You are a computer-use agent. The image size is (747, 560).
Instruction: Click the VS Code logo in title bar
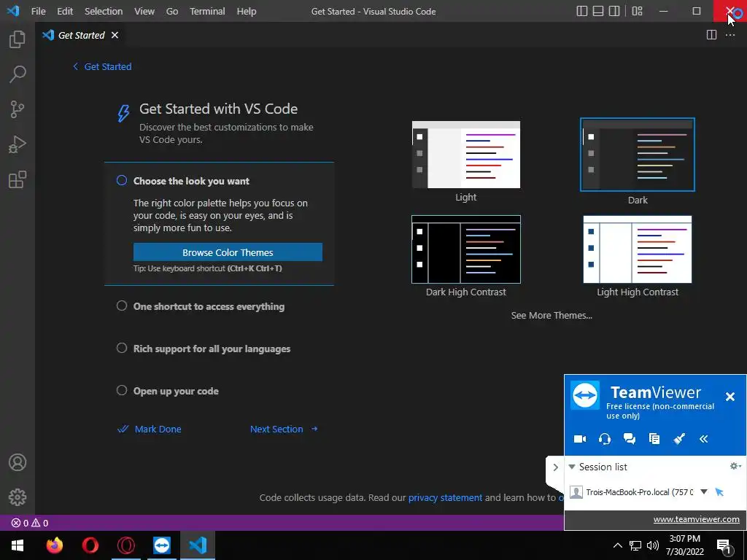[x=13, y=10]
